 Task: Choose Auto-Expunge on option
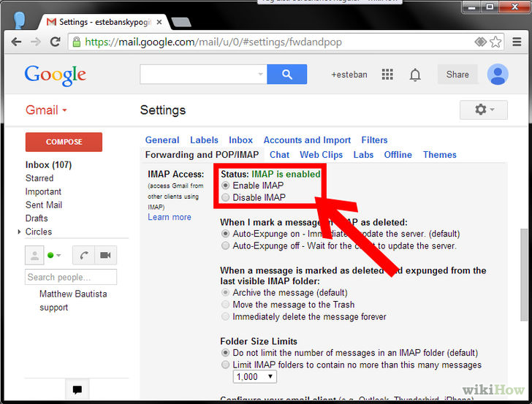tap(225, 234)
